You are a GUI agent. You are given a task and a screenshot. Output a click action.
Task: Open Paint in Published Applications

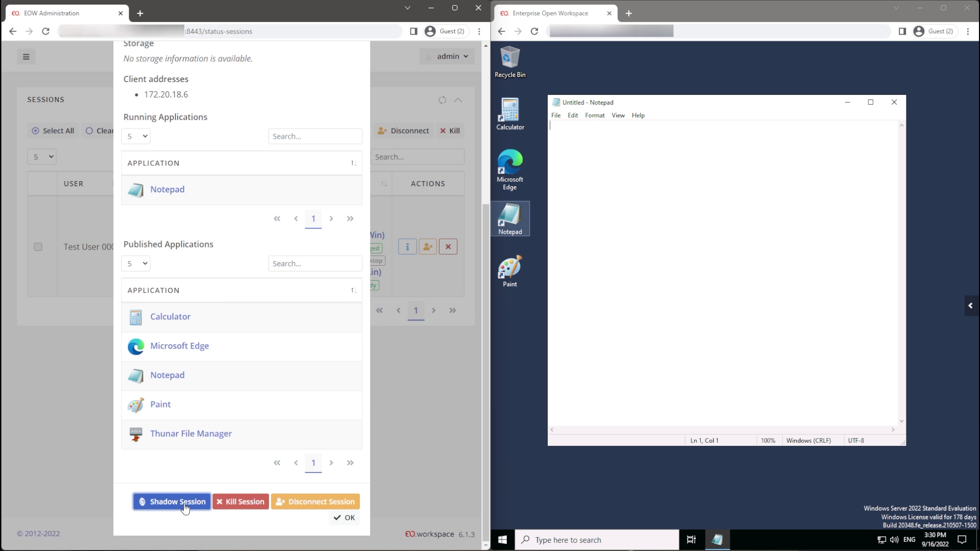coord(160,405)
